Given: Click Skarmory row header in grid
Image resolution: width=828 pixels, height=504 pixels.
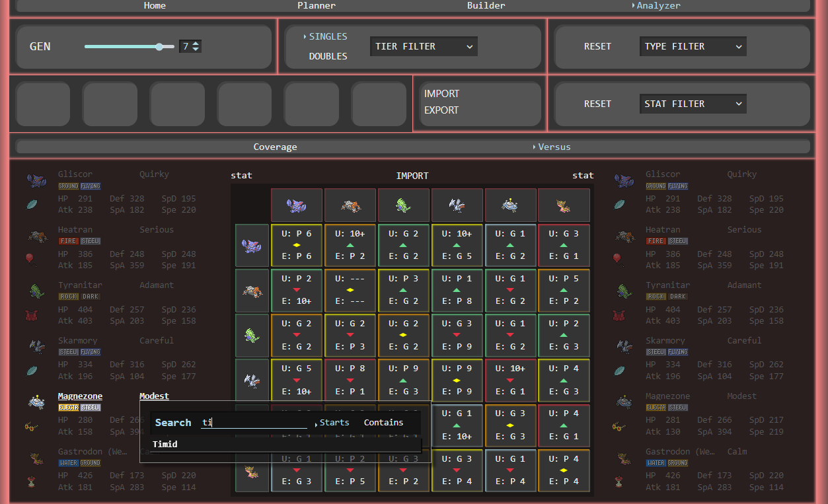Looking at the screenshot, I should 252,380.
